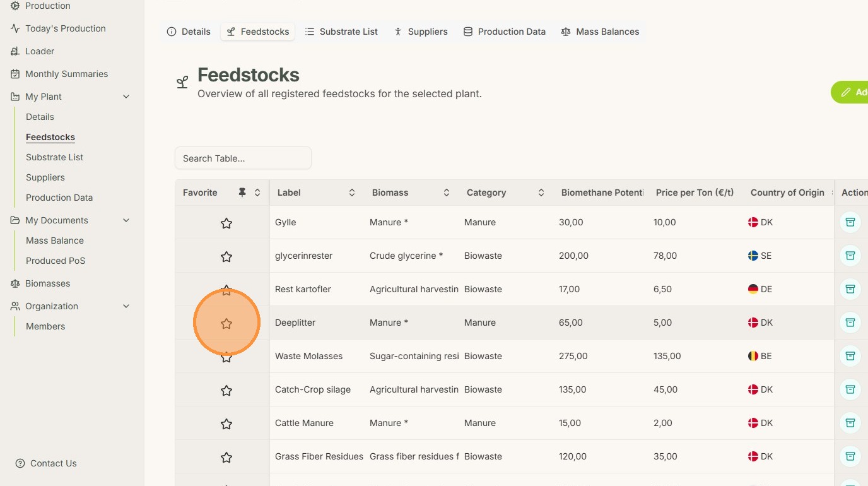Click the archive icon for Cattle Manure
Image resolution: width=868 pixels, height=486 pixels.
pos(850,423)
